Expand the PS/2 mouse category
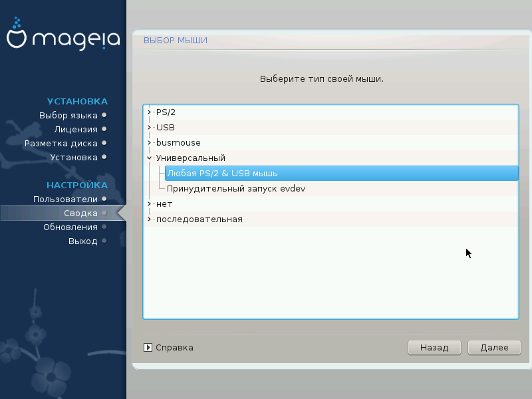Viewport: 532px width, 399px height. (149, 112)
